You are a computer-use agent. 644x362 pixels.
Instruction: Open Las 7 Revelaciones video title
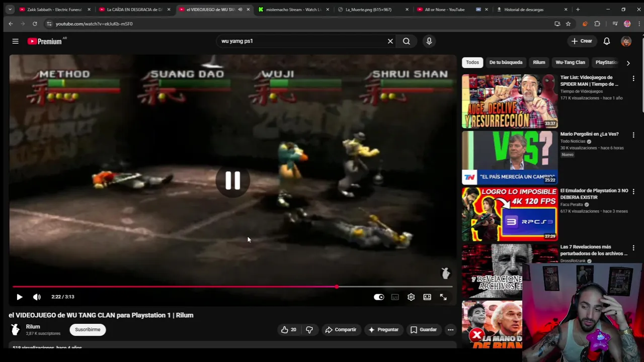pyautogui.click(x=594, y=250)
